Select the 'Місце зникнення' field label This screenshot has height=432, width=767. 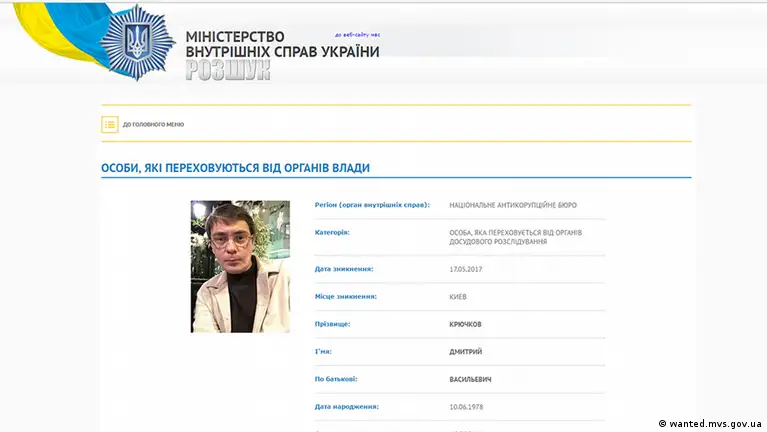pyautogui.click(x=346, y=296)
